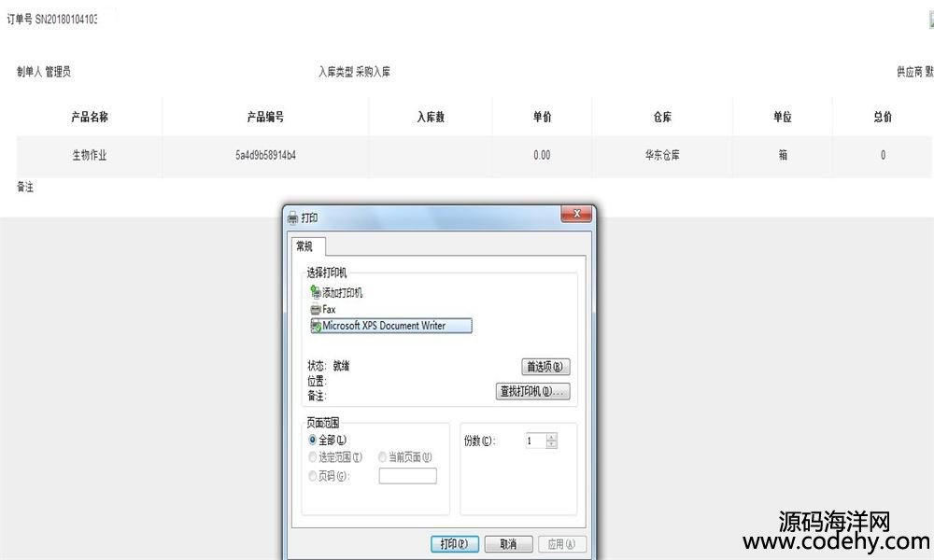934x560 pixels.
Task: Click the product code 5a4d9b58914b4
Action: 265,155
